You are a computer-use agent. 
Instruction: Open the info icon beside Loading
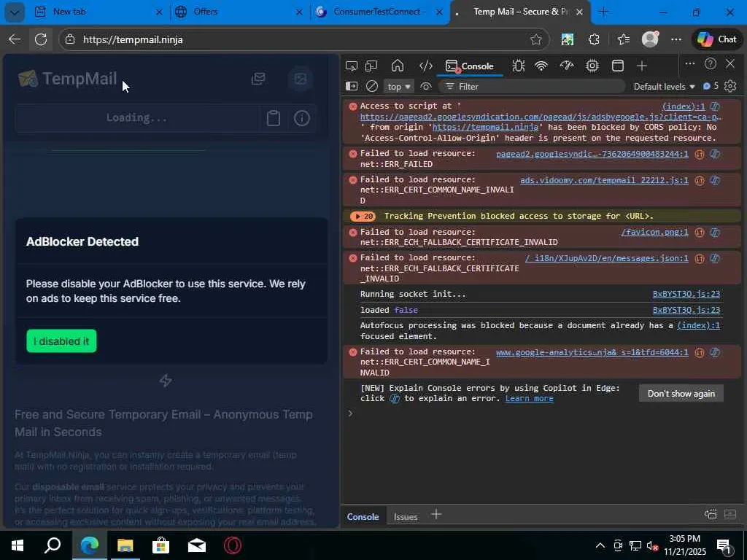tap(301, 118)
